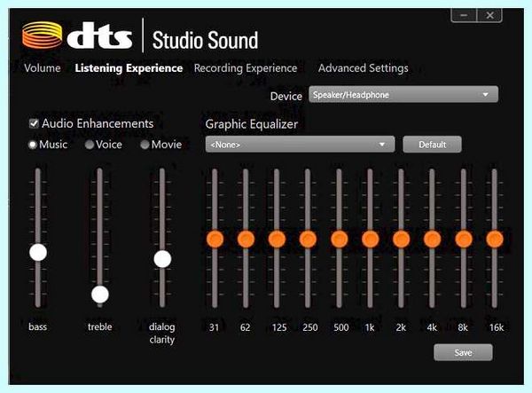Click the 16k equalizer knob

tap(495, 239)
